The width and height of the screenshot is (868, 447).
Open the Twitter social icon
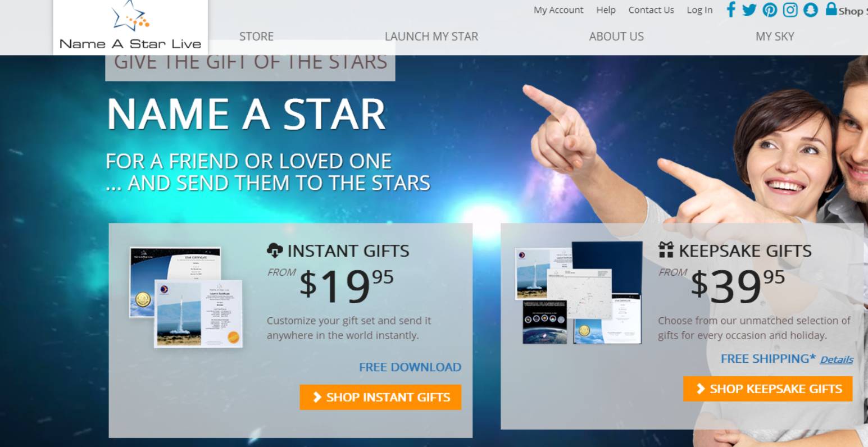(749, 10)
